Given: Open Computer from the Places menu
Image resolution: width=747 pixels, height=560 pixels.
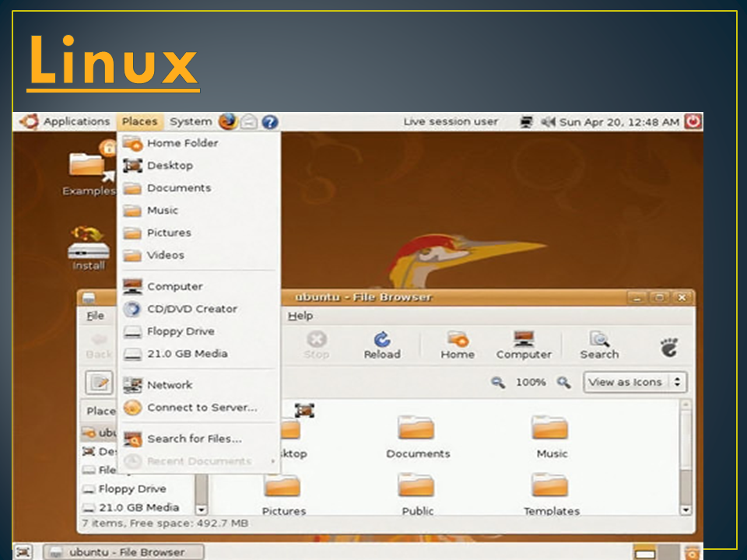Looking at the screenshot, I should coord(198,286).
